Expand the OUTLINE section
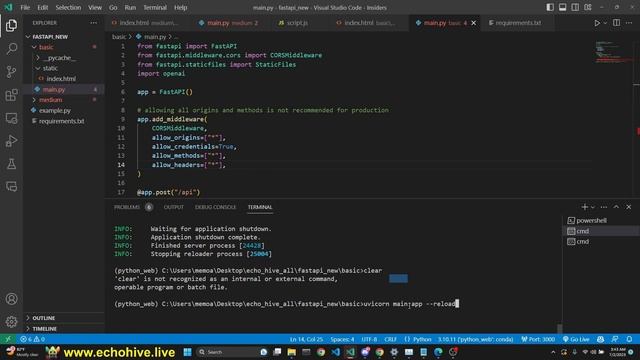This screenshot has height=360, width=640. point(63,318)
